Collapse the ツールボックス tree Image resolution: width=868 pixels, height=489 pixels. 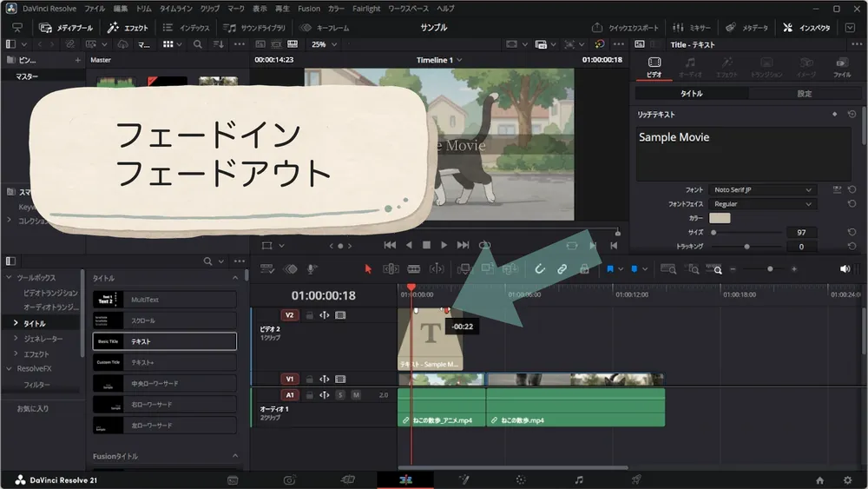(9, 277)
